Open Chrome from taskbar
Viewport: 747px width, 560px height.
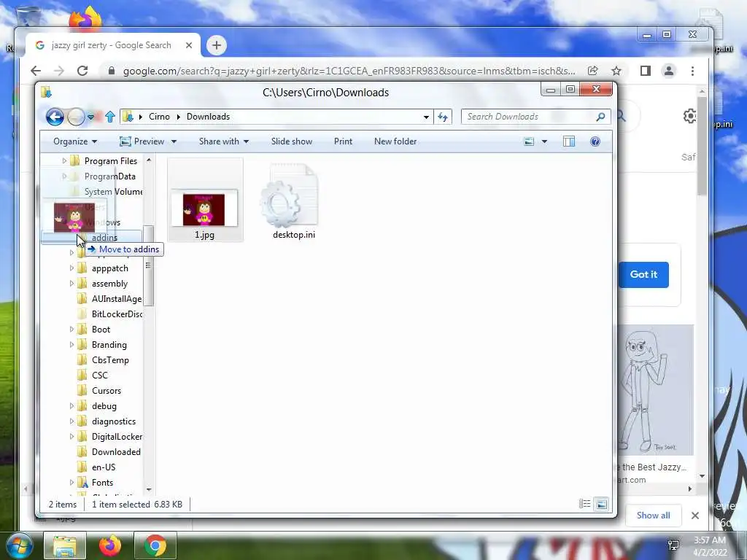coord(155,545)
